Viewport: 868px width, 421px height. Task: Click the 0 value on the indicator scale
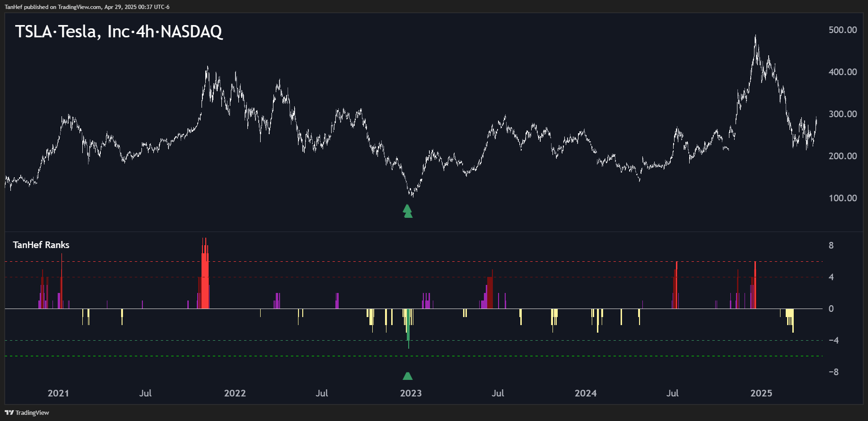coord(831,309)
